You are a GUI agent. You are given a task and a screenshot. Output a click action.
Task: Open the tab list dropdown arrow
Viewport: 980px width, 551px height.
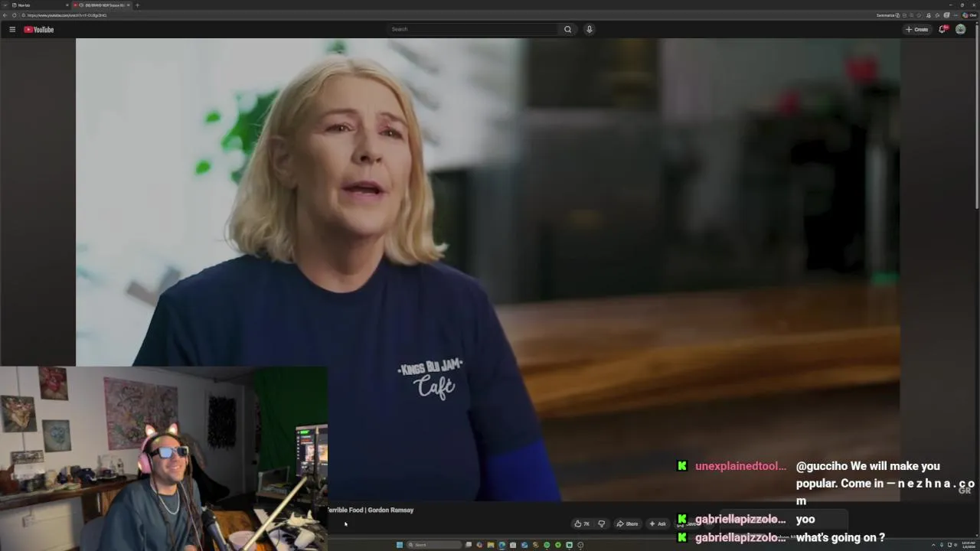point(5,5)
